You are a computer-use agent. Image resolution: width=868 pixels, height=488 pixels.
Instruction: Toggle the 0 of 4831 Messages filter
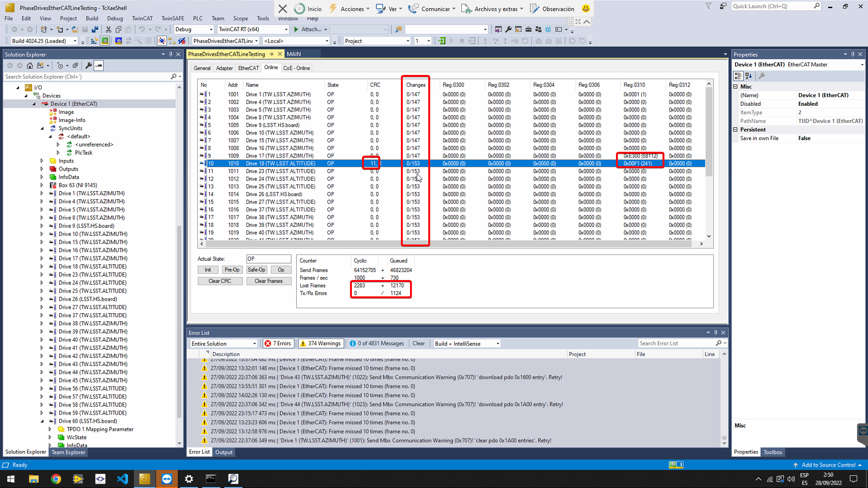pos(377,343)
